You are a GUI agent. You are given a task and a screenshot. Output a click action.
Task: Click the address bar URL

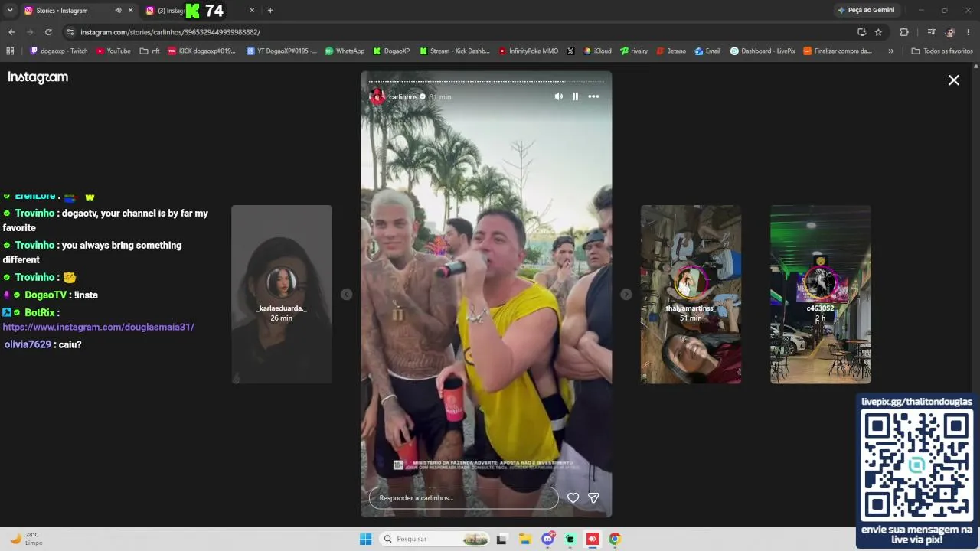pyautogui.click(x=170, y=32)
